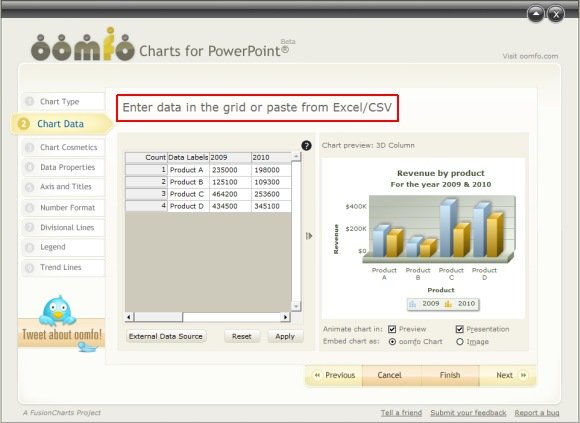Open the Chart Type step
Screen dimensions: 580x423
[x=63, y=101]
